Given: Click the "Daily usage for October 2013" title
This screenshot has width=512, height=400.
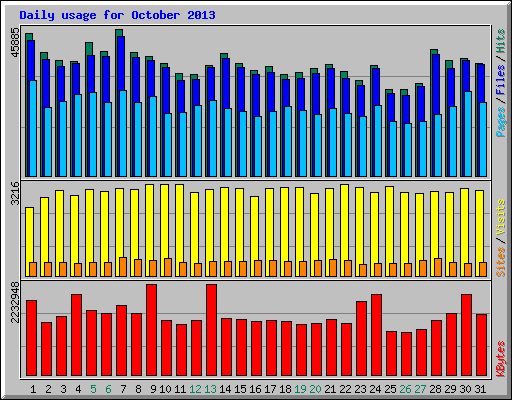Looking at the screenshot, I should [117, 15].
